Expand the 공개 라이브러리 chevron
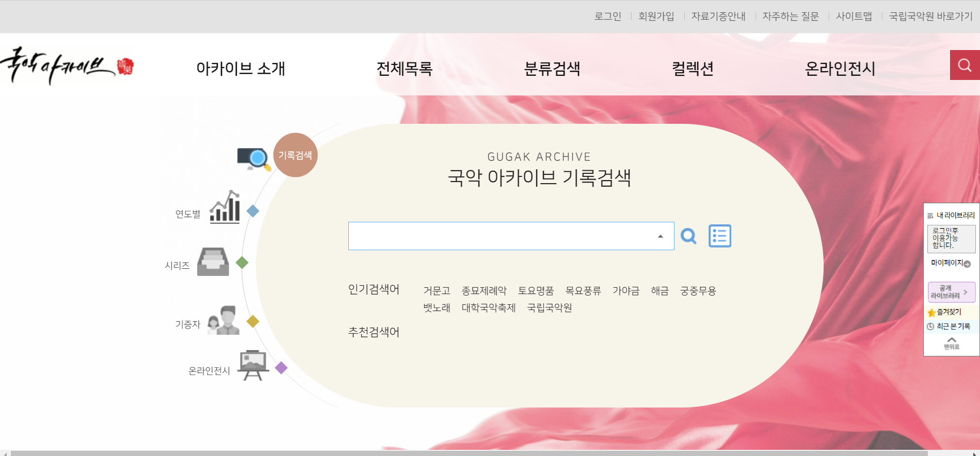 click(965, 292)
